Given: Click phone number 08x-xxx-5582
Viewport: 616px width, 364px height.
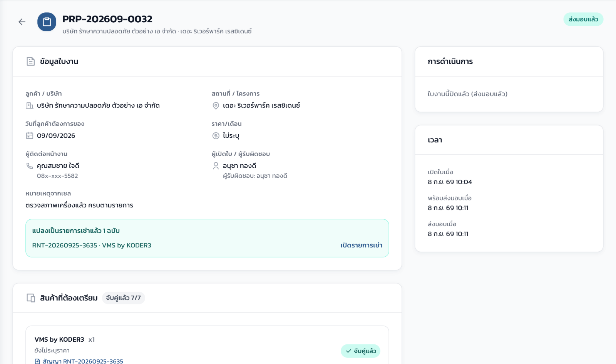Looking at the screenshot, I should point(57,176).
